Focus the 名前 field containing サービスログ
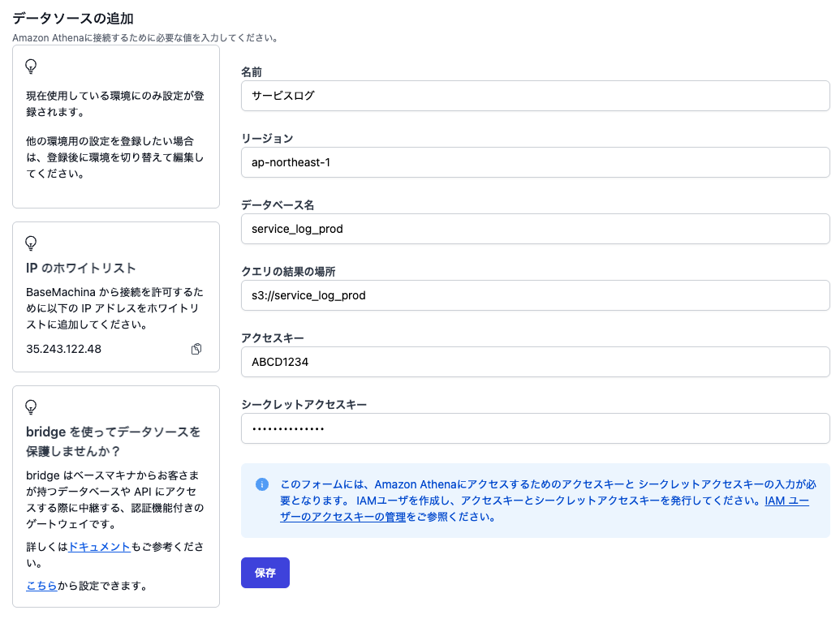Viewport: 840px width, 619px height. (535, 96)
